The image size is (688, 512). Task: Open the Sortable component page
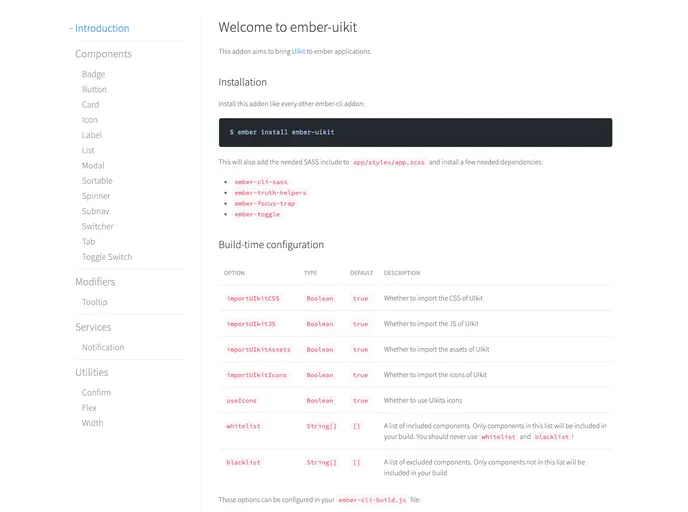pyautogui.click(x=97, y=181)
